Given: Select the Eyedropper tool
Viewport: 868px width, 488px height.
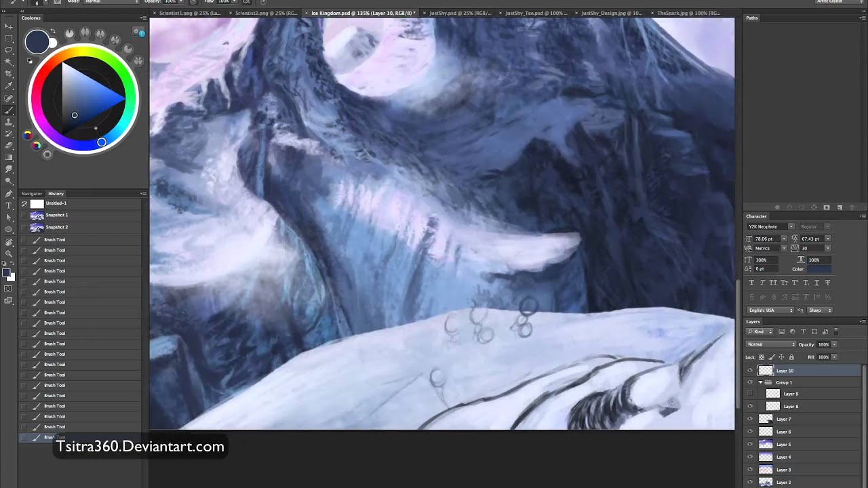Looking at the screenshot, I should click(9, 86).
